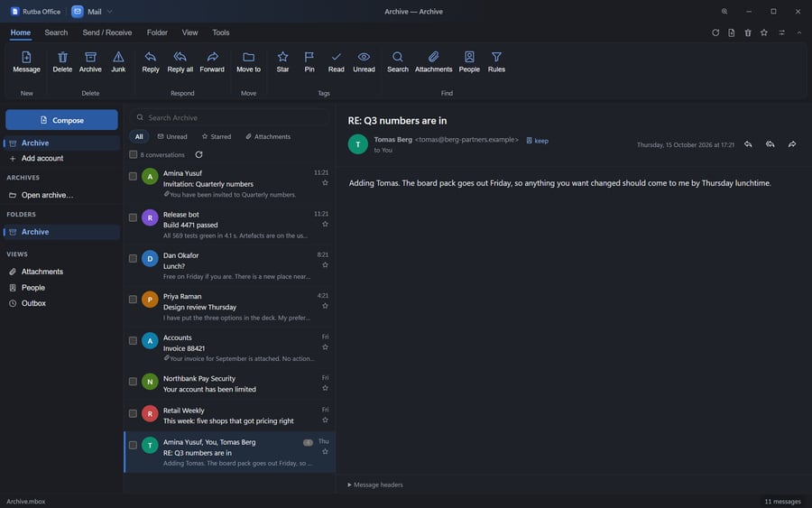Expand the Message headers section
This screenshot has width=812, height=508.
click(375, 485)
